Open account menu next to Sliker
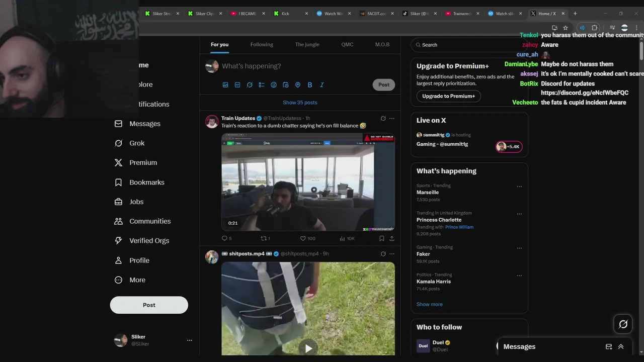 [x=190, y=340]
